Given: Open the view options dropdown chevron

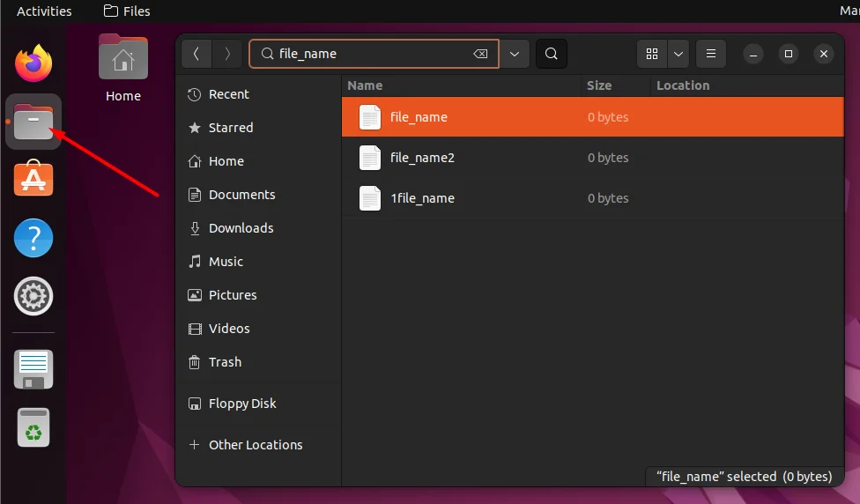Looking at the screenshot, I should point(678,54).
